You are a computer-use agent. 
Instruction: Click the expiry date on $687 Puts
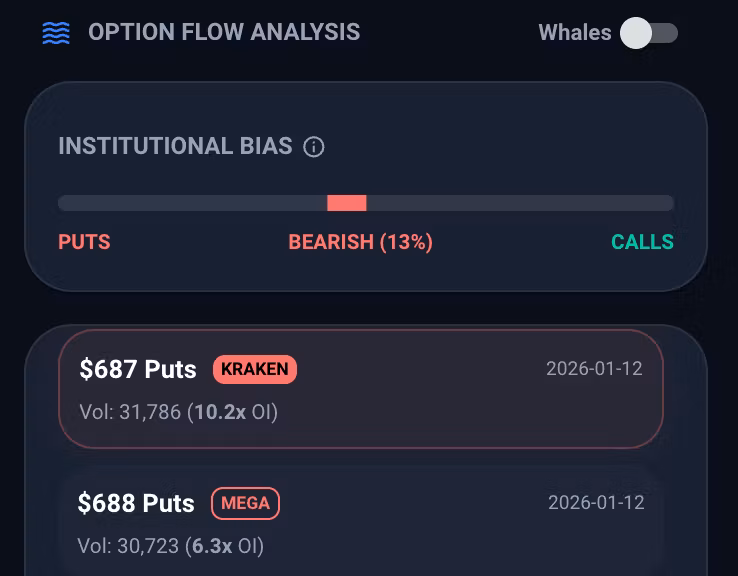click(x=594, y=368)
